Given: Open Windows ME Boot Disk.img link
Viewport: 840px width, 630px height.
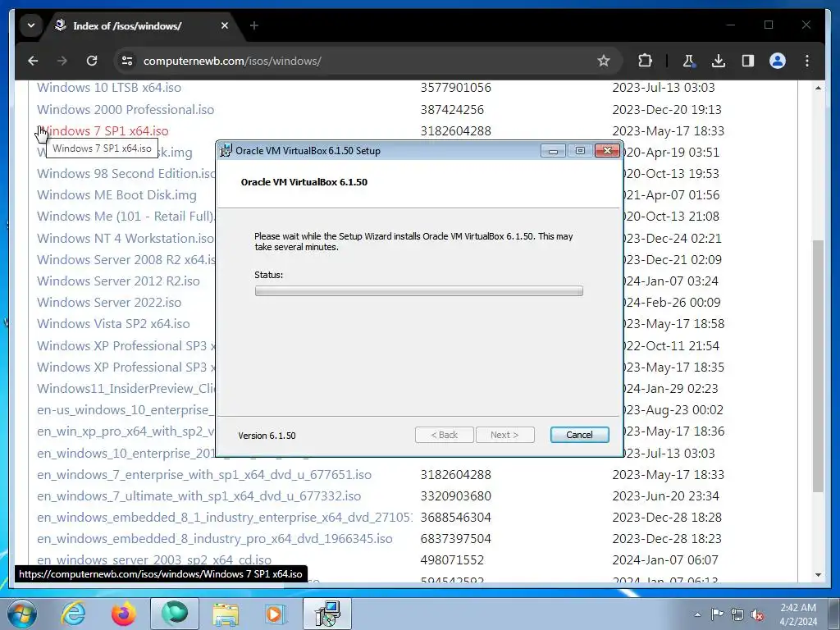Looking at the screenshot, I should click(x=116, y=195).
